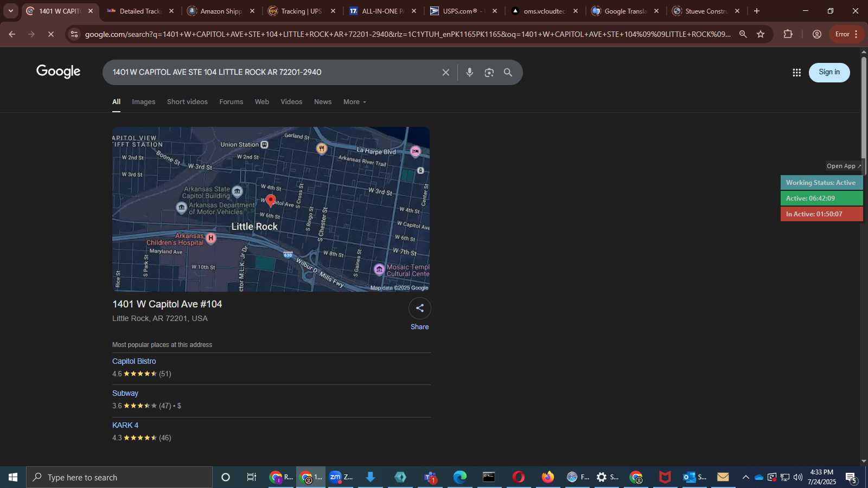
Task: Open Task View from taskbar
Action: (x=251, y=477)
